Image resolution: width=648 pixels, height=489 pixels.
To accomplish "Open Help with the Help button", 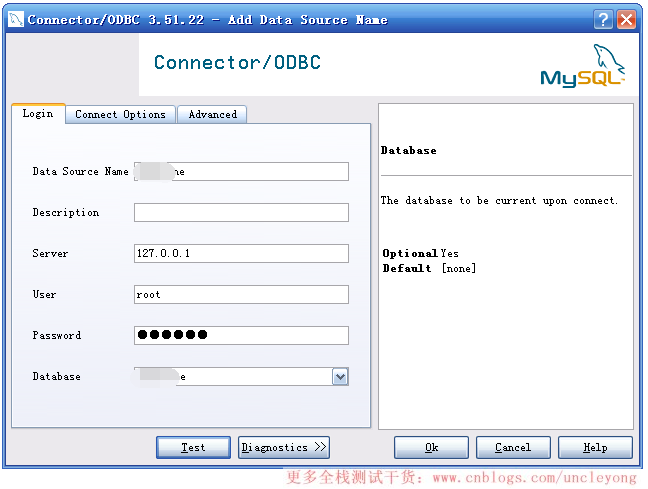I will tap(595, 447).
